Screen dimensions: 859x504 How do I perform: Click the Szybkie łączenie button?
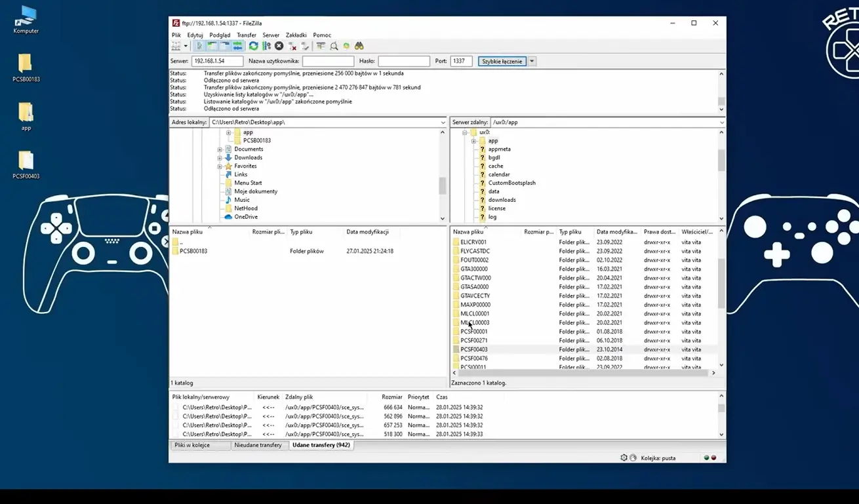[502, 60]
